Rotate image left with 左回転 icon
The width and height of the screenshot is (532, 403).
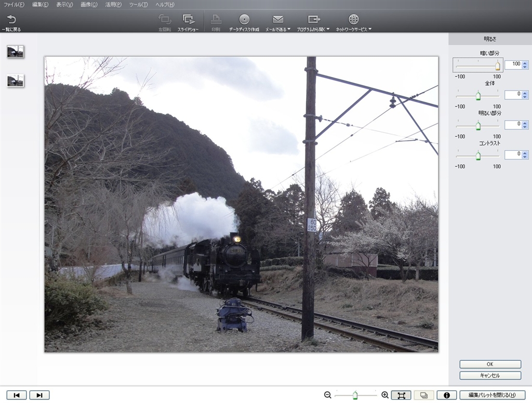click(165, 19)
